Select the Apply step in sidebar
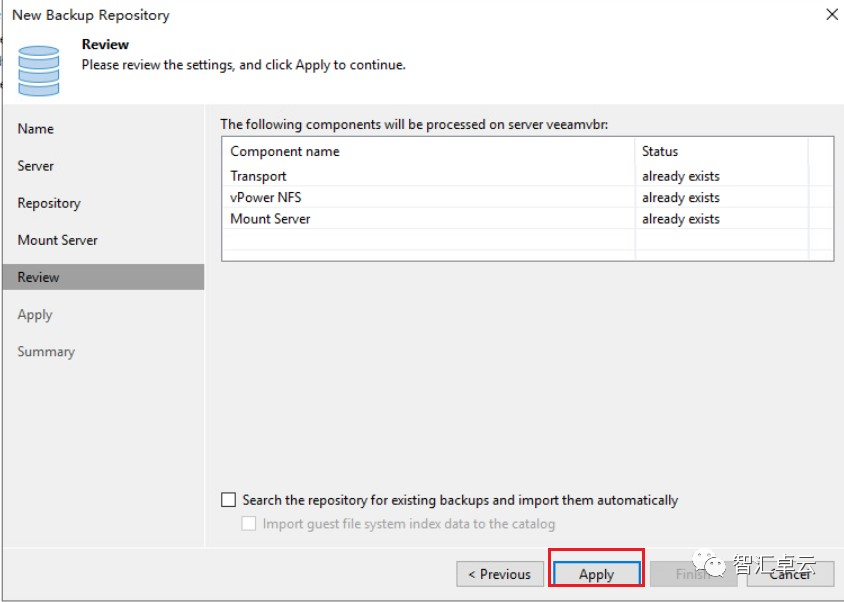The width and height of the screenshot is (844, 602). tap(35, 314)
